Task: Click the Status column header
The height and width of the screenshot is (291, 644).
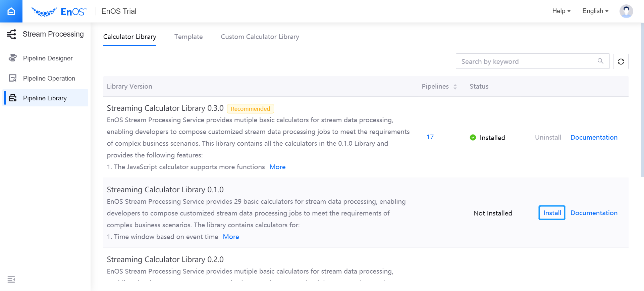Action: 479,86
